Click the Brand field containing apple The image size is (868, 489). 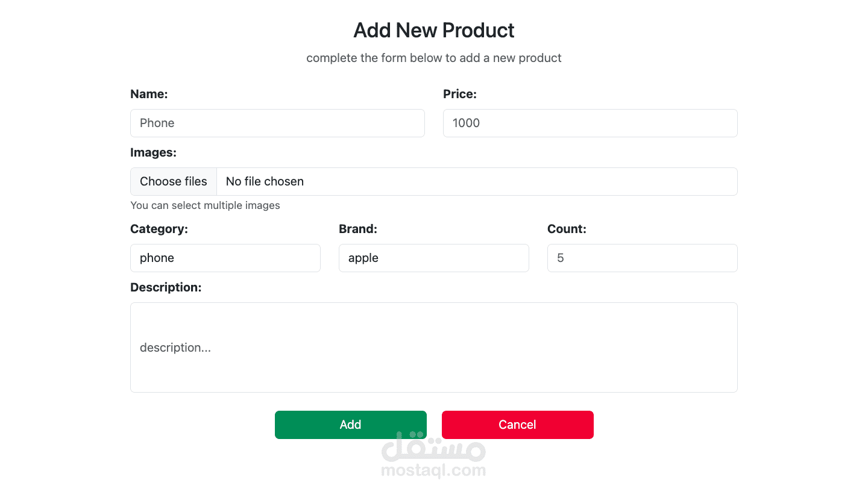pyautogui.click(x=434, y=258)
